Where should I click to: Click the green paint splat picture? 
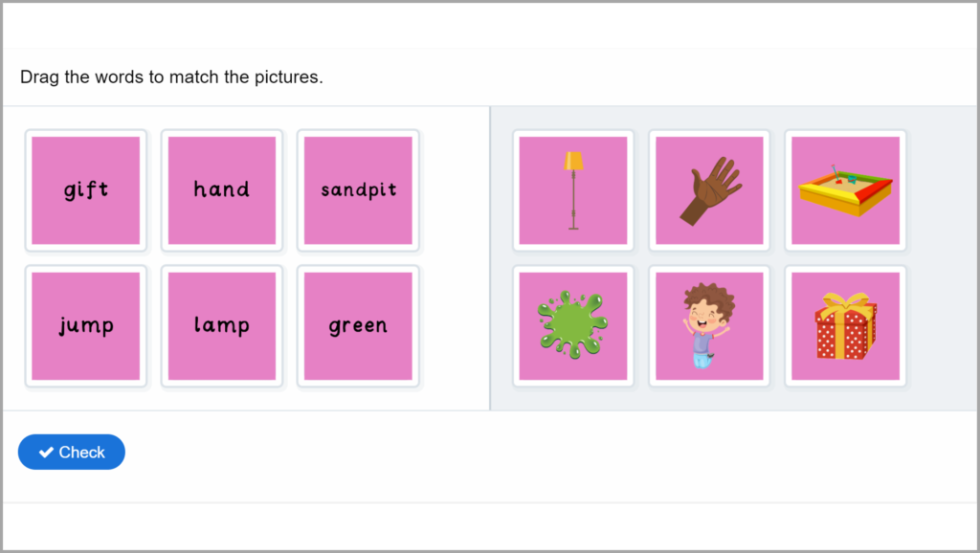click(x=572, y=325)
